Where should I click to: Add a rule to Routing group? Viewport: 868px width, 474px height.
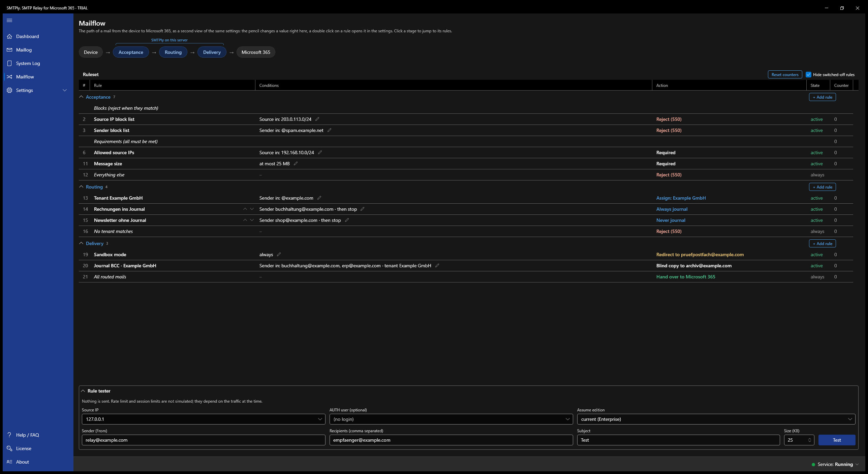[x=823, y=187]
